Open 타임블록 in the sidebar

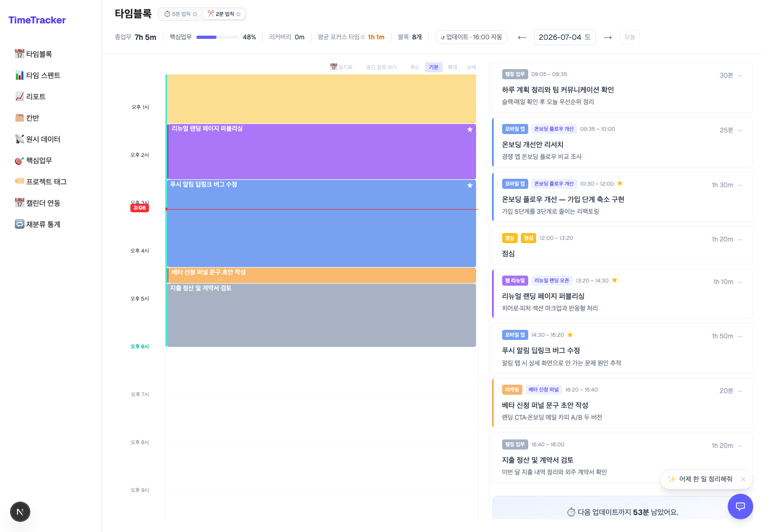click(x=51, y=54)
